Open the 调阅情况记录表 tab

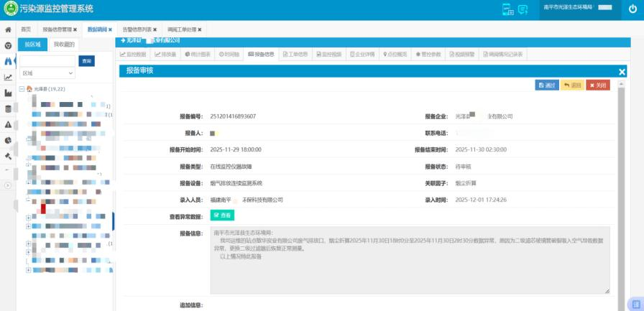click(503, 54)
